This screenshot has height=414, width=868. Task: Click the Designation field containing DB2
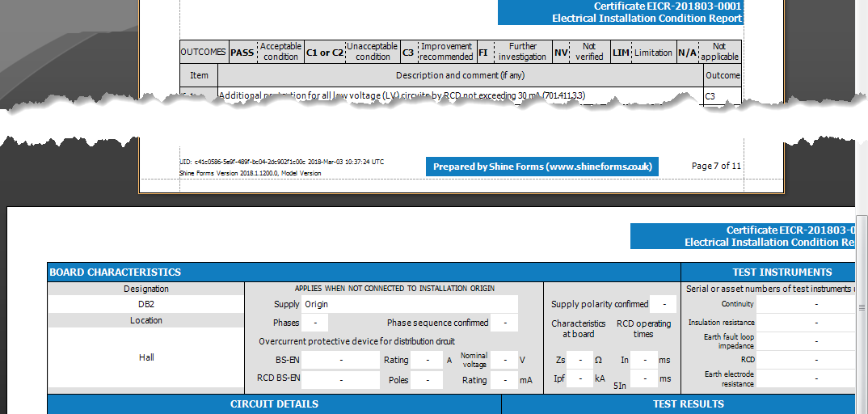coord(146,305)
